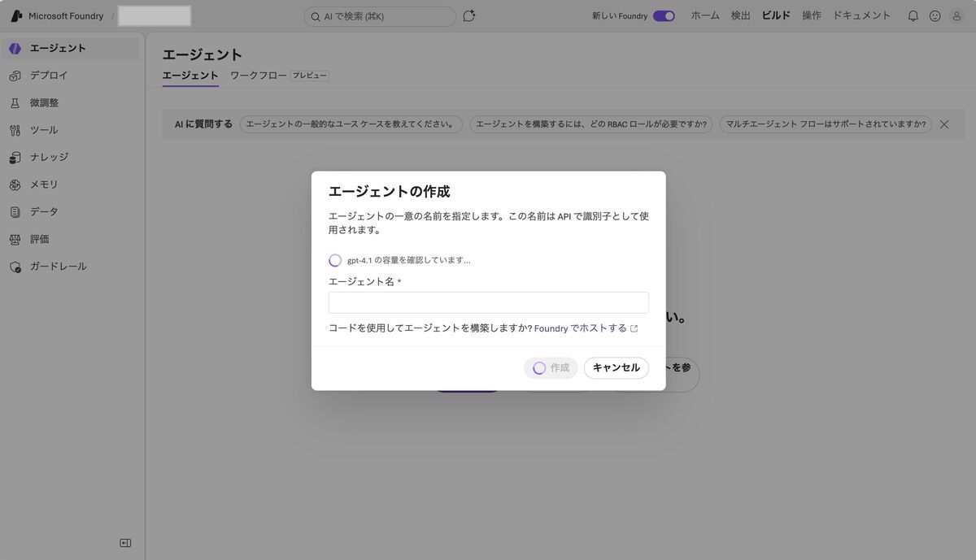Ask the マルチエージェント フロー suggestion chip
The width and height of the screenshot is (976, 560).
pos(826,124)
